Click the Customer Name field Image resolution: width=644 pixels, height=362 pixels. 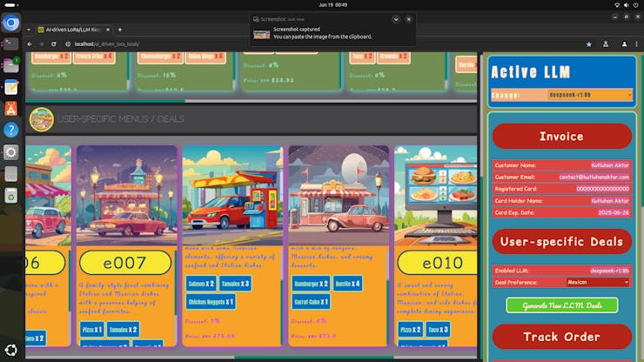point(562,165)
